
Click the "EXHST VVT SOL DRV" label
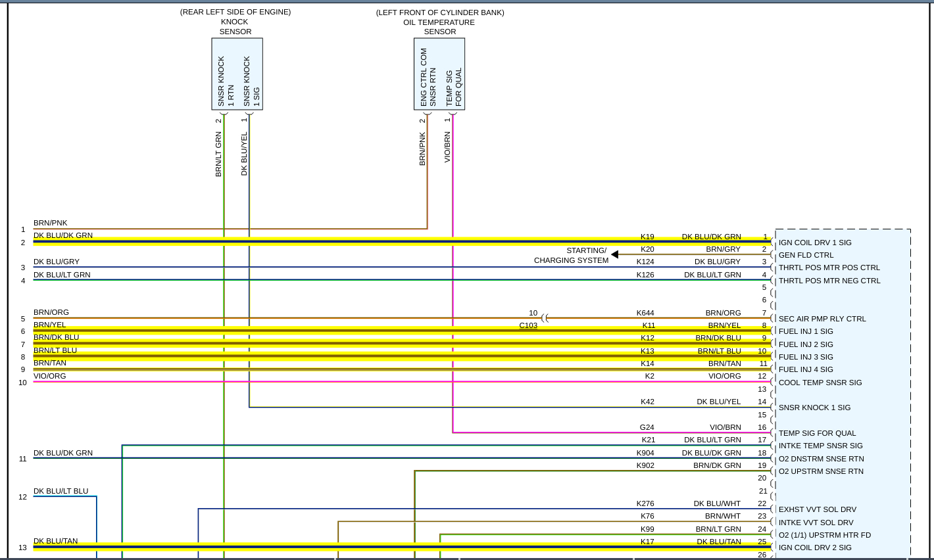coord(818,509)
